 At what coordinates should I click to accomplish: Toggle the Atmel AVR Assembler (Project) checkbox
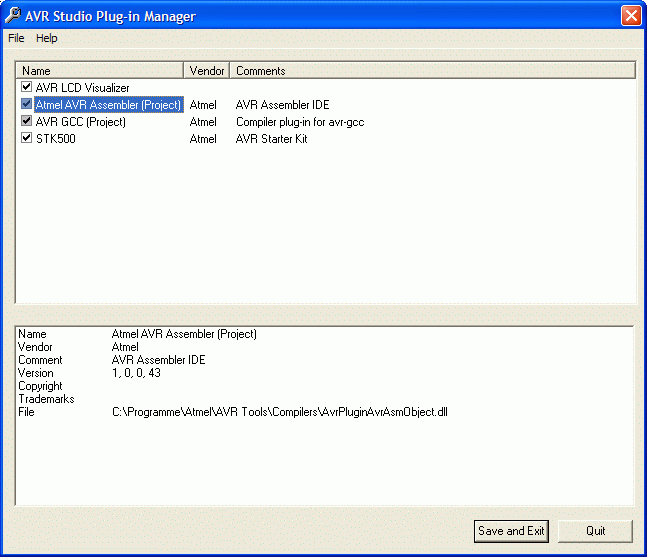pyautogui.click(x=26, y=104)
